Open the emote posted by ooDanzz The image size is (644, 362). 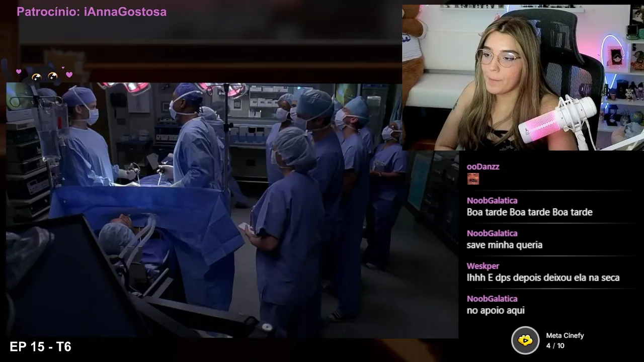point(473,179)
